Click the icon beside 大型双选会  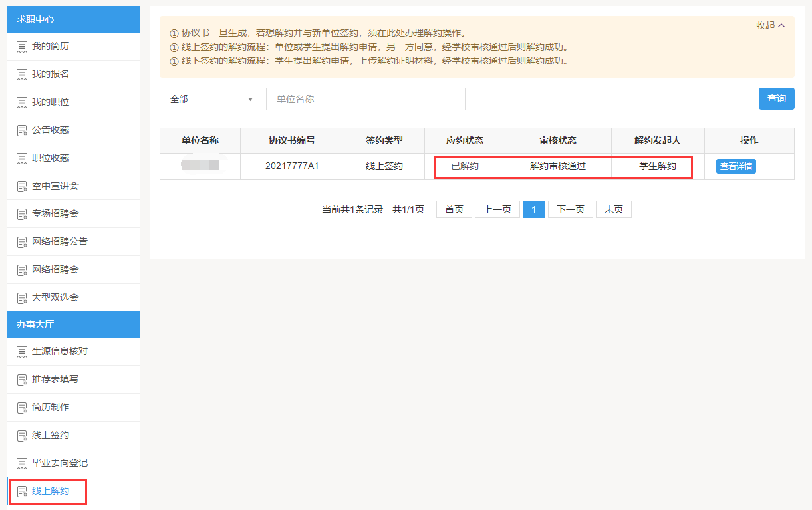pos(22,298)
